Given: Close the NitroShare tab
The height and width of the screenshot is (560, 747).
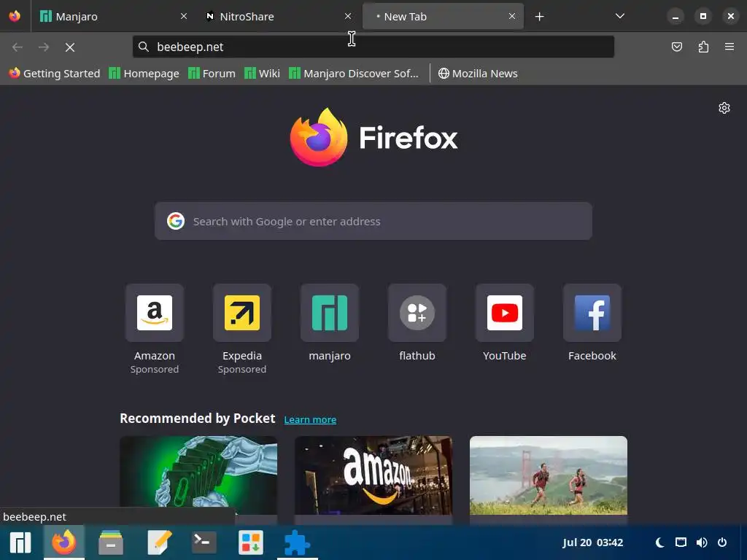Looking at the screenshot, I should (348, 16).
